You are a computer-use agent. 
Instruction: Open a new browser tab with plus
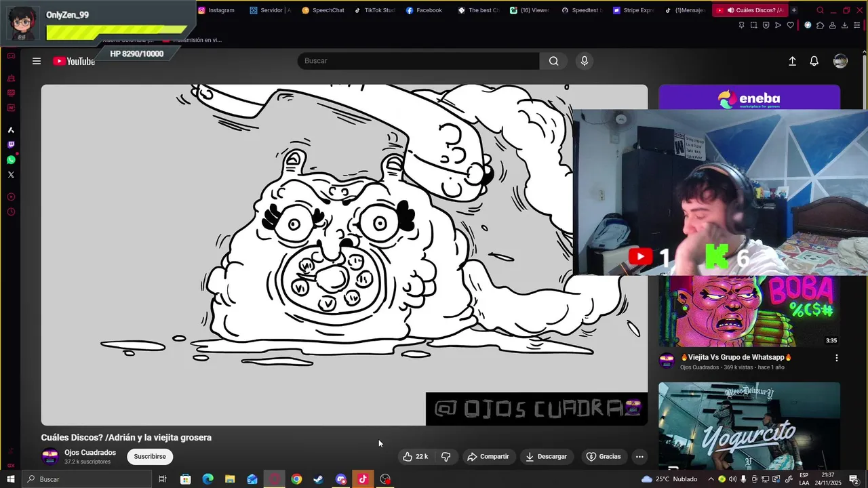[794, 10]
